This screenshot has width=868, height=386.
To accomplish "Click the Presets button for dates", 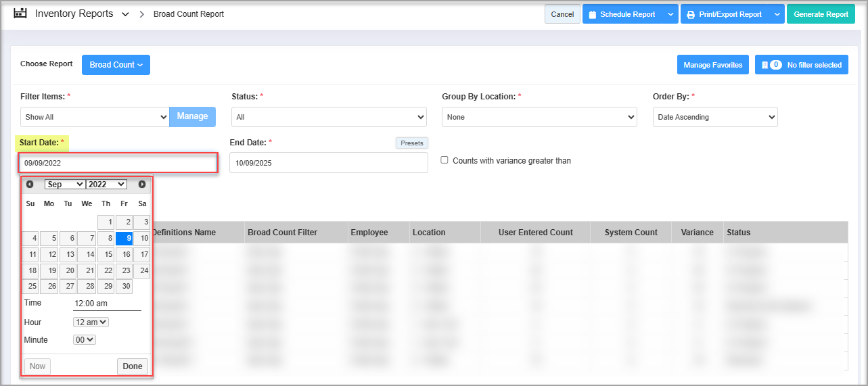I will [x=411, y=143].
